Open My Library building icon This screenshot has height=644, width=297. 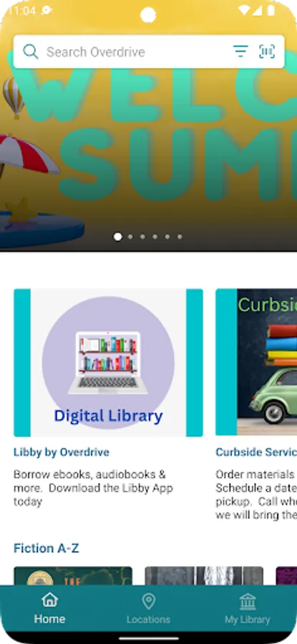click(248, 602)
